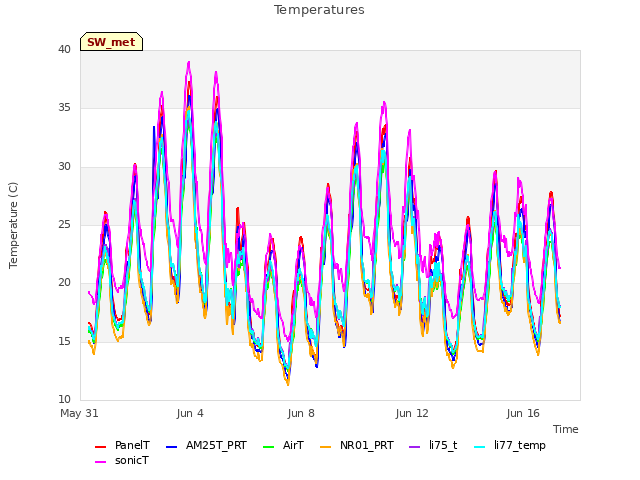Click the green AirT legend swatch
Viewport: 640px width, 480px height.
click(269, 447)
